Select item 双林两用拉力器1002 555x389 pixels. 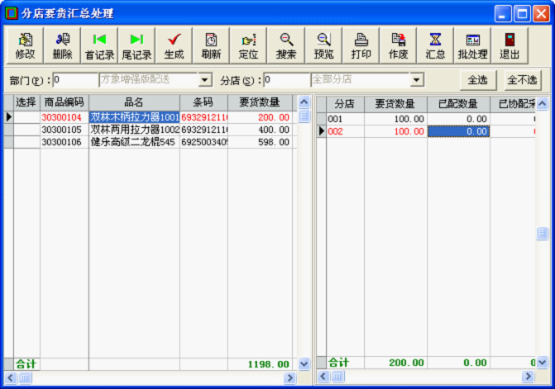(135, 130)
